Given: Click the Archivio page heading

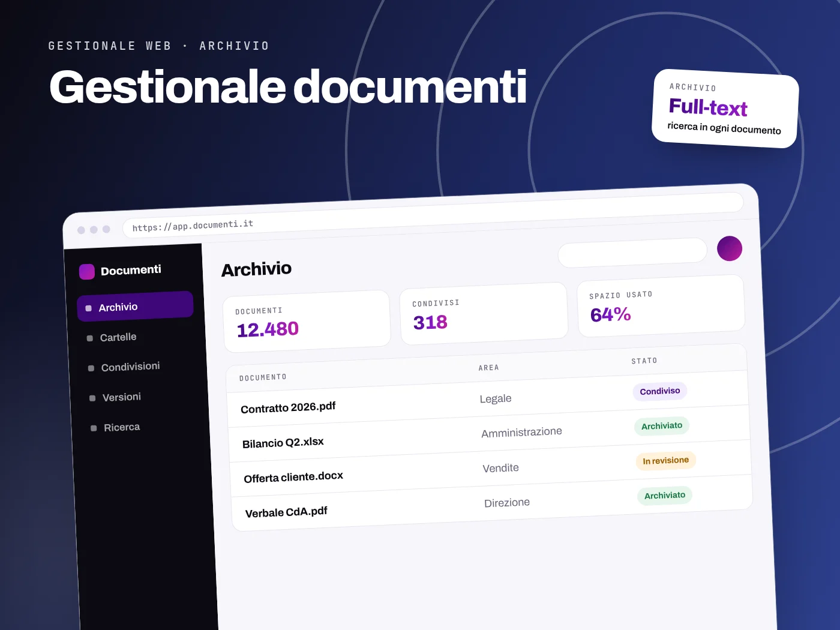Looking at the screenshot, I should 257,269.
